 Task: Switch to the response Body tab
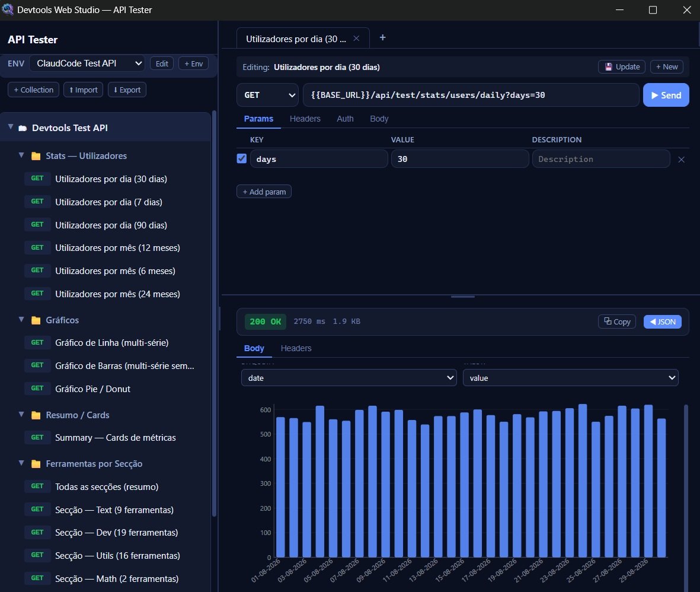[x=254, y=348]
